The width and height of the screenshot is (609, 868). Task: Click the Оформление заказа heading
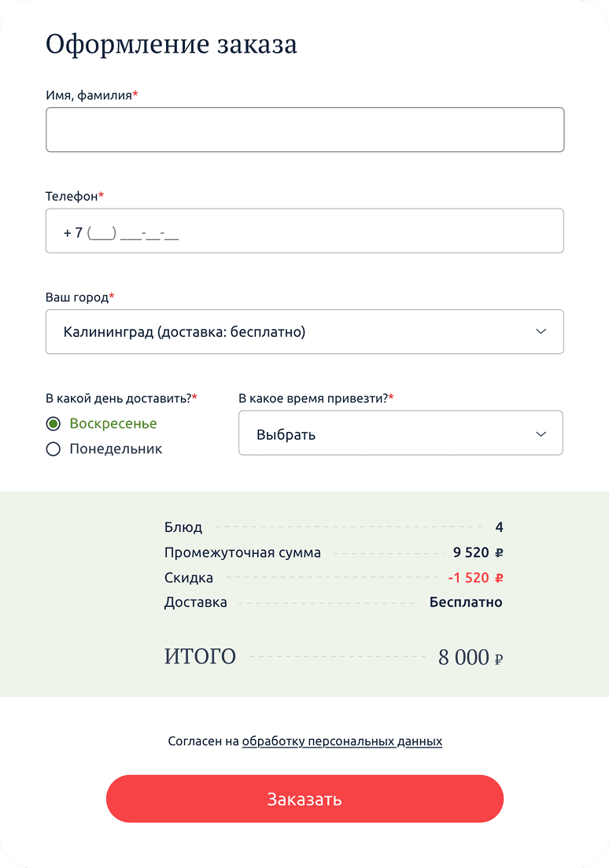coord(172,44)
